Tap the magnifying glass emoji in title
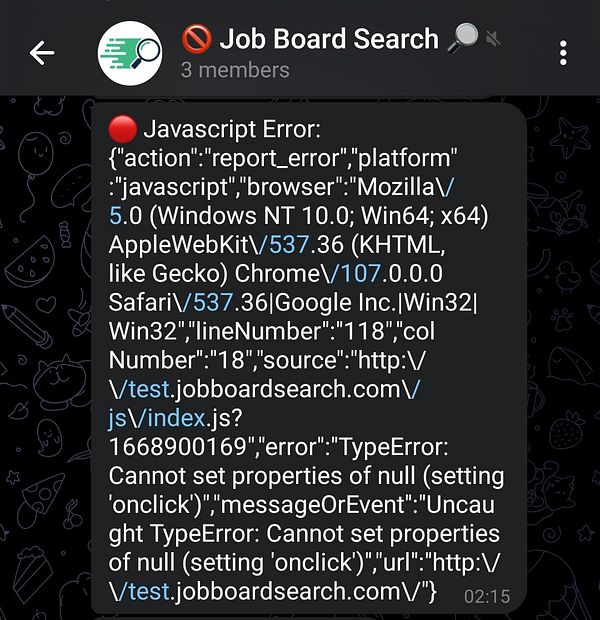The width and height of the screenshot is (600, 620). click(463, 38)
